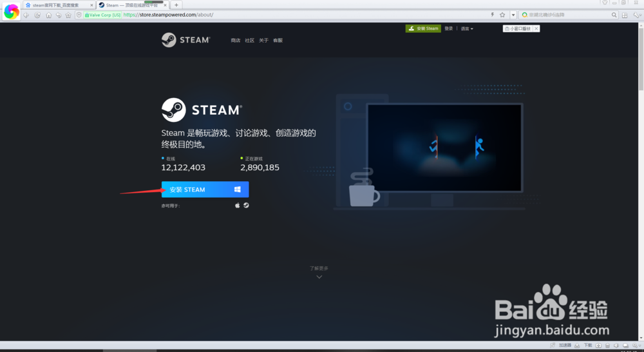644x352 pixels.
Task: Click the undo-close-tab arrow icon
Action: coord(59,15)
